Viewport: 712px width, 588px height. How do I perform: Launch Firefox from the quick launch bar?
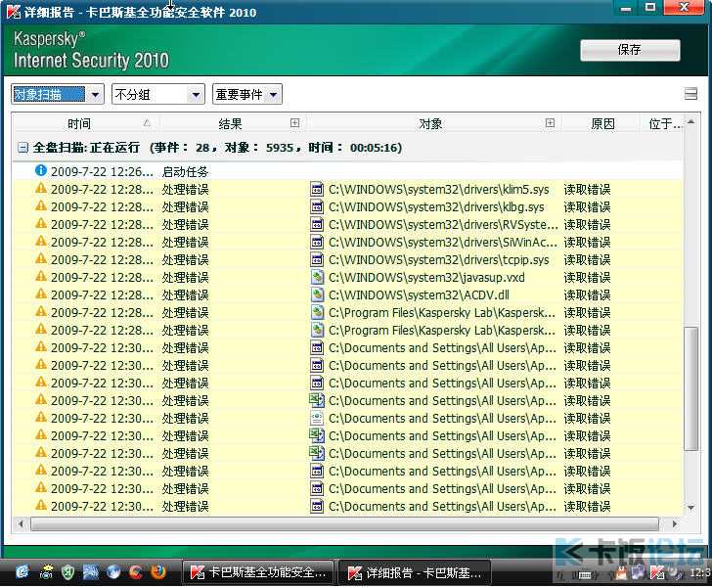point(157,572)
